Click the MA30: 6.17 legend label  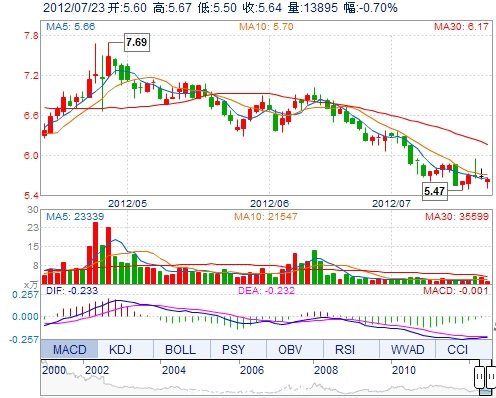461,26
